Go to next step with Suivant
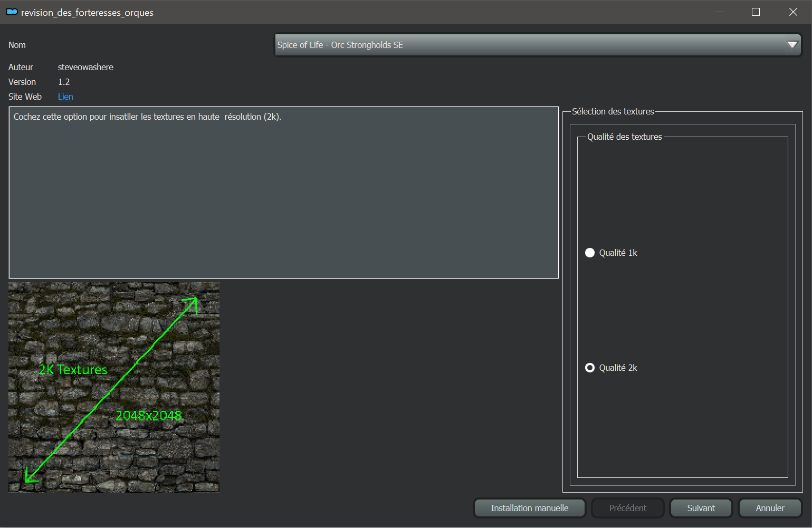The image size is (812, 528). coord(701,508)
